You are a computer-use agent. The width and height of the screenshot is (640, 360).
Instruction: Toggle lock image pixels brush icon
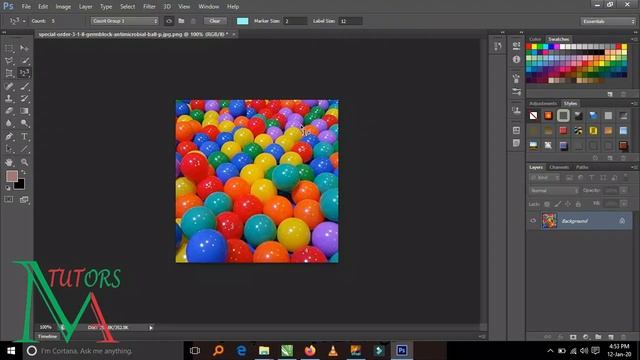558,204
